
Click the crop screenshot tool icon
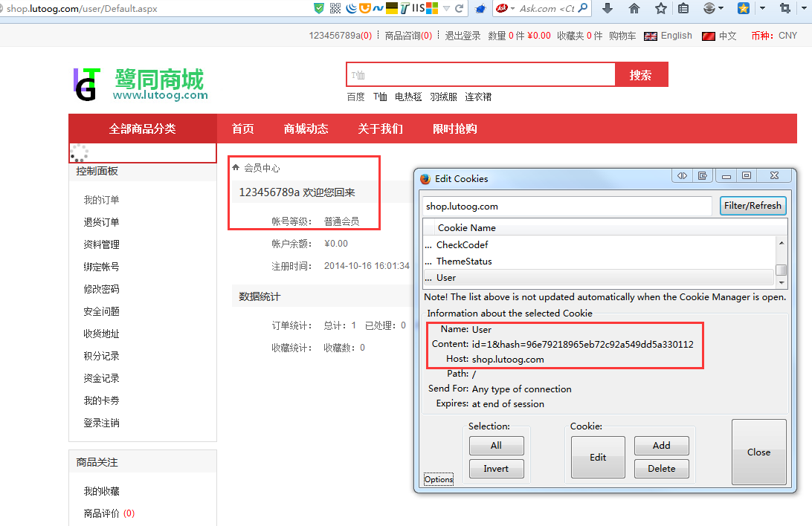pyautogui.click(x=785, y=8)
